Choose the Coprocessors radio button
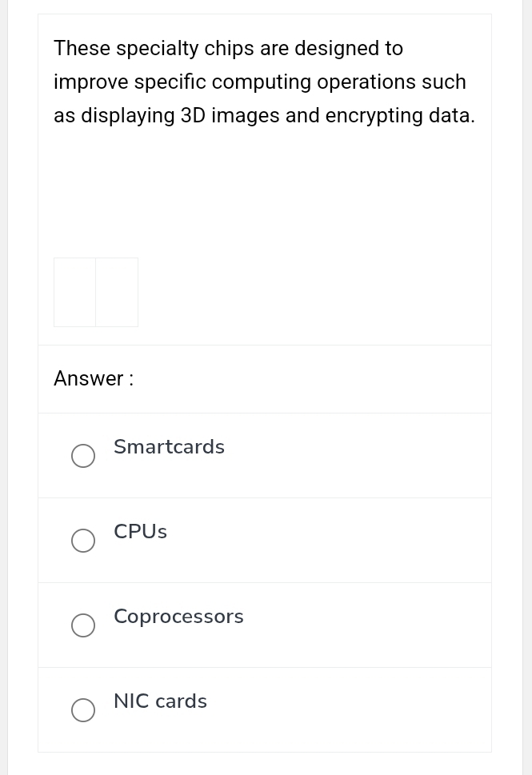The width and height of the screenshot is (532, 775). point(83,625)
